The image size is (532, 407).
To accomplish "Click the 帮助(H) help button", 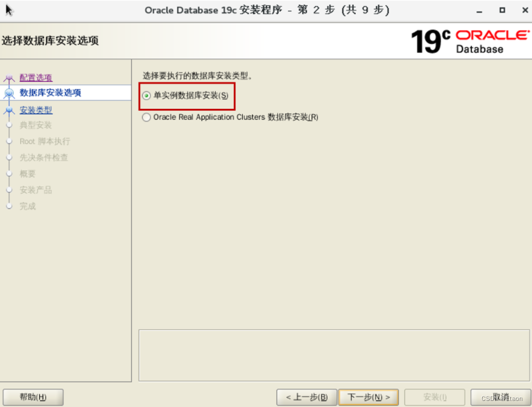I will [33, 397].
